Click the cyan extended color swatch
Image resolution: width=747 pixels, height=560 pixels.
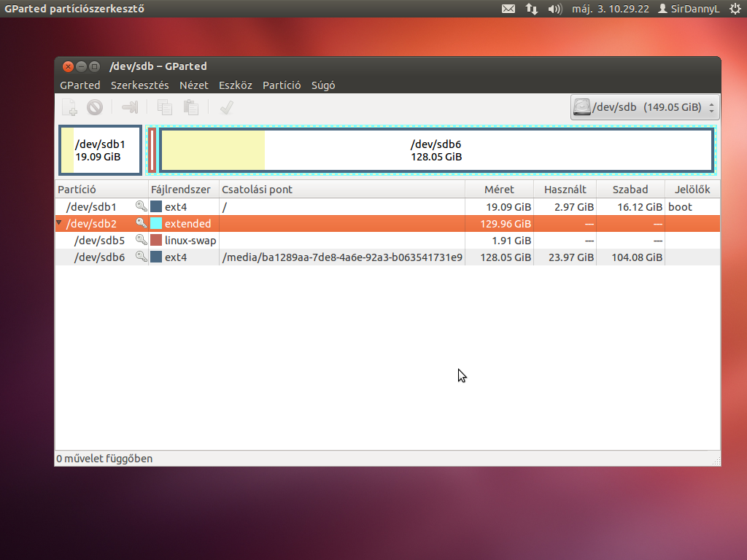pos(156,223)
